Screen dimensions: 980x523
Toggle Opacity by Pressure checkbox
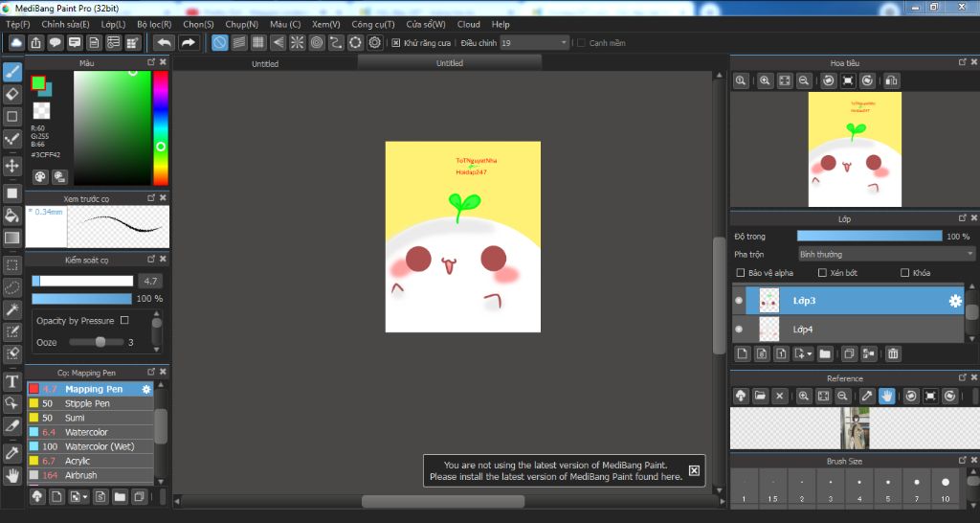(x=124, y=320)
